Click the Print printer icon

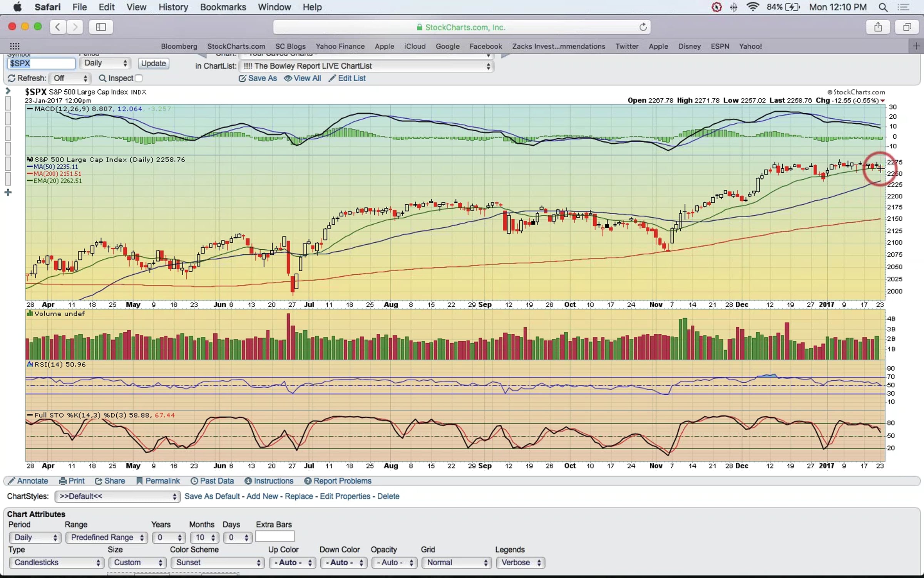coord(63,481)
